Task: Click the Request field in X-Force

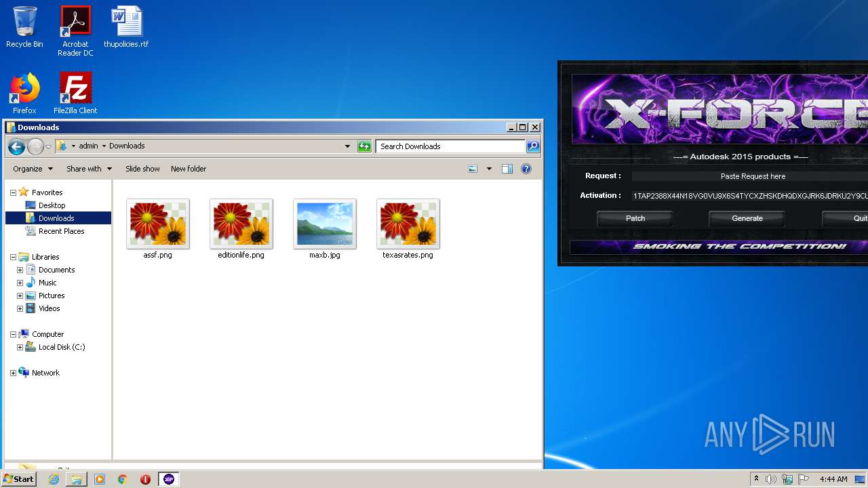Action: coord(750,176)
